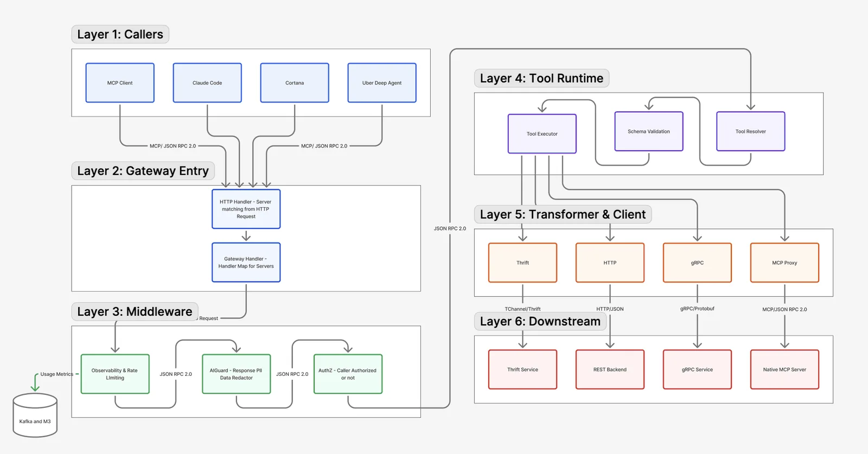Select Observability & Rate Limiting box

pos(115,374)
